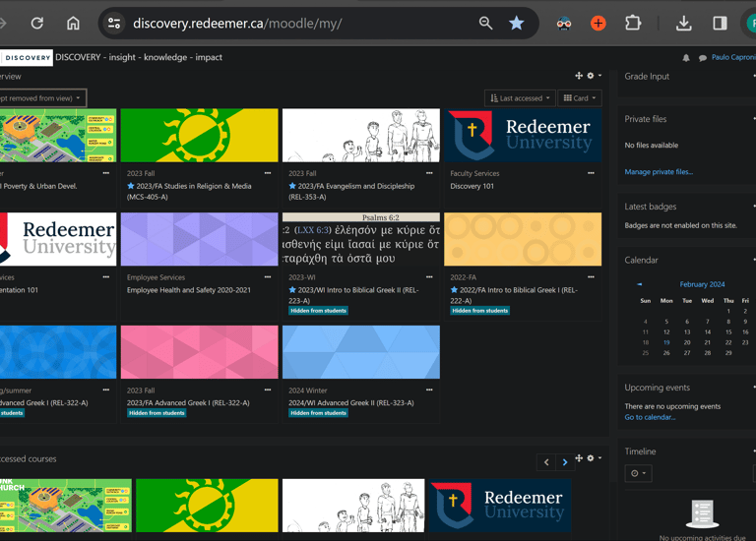Open options menu for Studies in Religion & Media
The image size is (756, 541).
point(268,173)
